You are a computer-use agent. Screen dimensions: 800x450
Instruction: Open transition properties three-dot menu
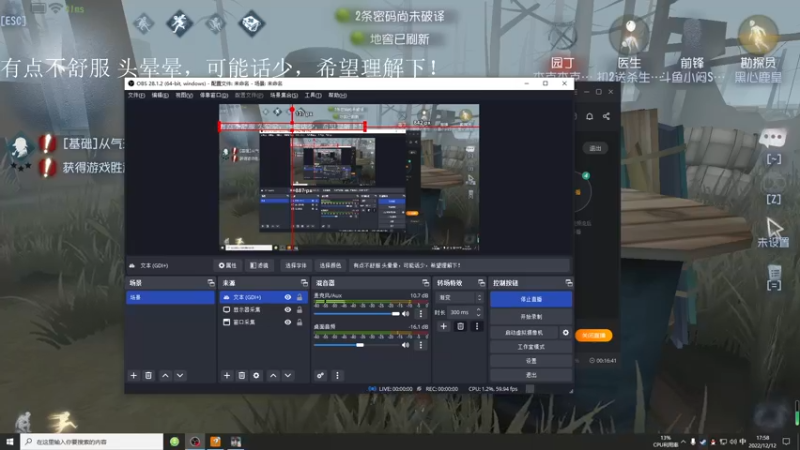coord(477,327)
